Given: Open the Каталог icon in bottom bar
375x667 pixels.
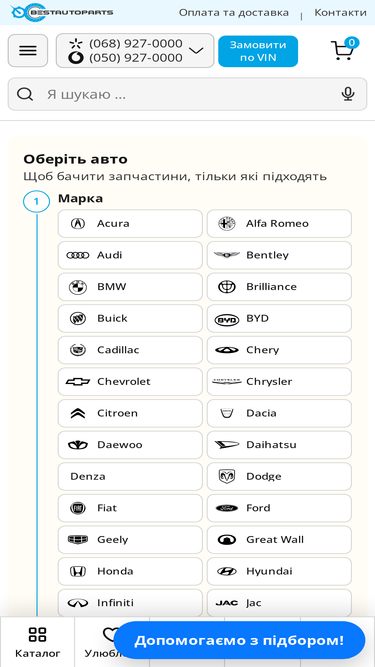Looking at the screenshot, I should tap(37, 634).
